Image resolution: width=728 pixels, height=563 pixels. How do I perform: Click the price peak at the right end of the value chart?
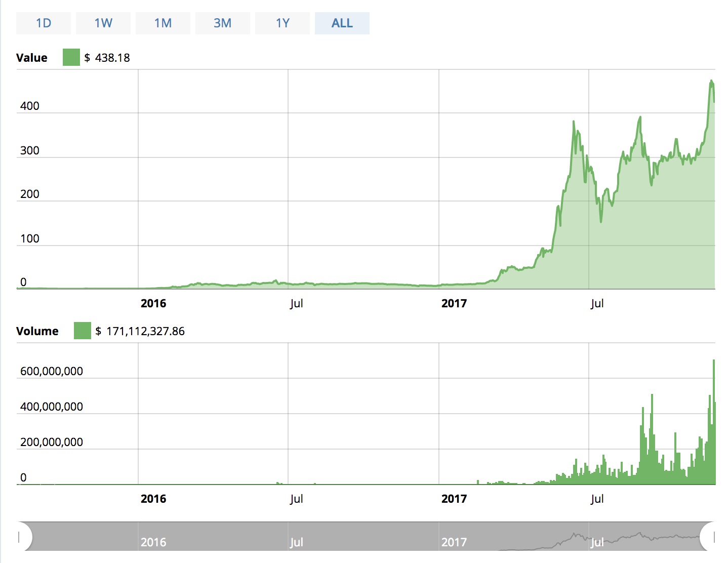pyautogui.click(x=711, y=81)
